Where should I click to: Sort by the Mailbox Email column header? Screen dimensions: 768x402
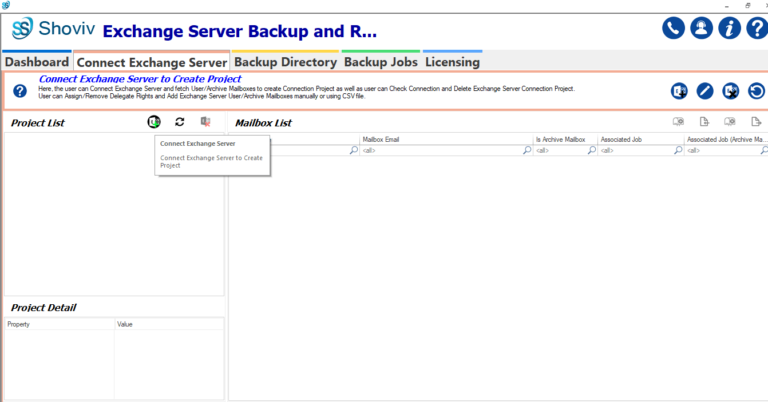(x=446, y=140)
